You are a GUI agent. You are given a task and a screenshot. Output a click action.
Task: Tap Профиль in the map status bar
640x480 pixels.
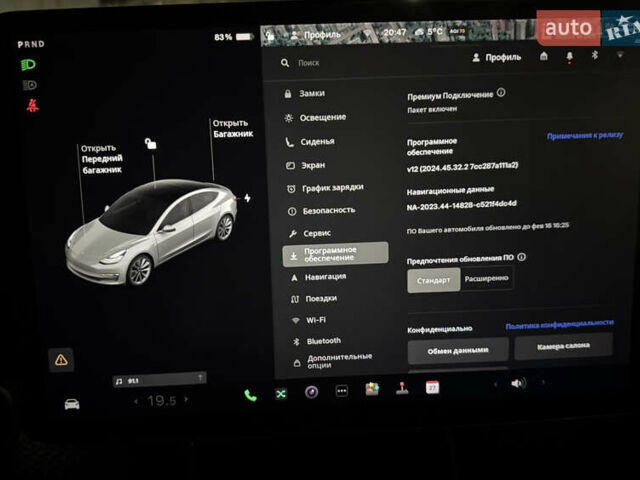[x=315, y=35]
